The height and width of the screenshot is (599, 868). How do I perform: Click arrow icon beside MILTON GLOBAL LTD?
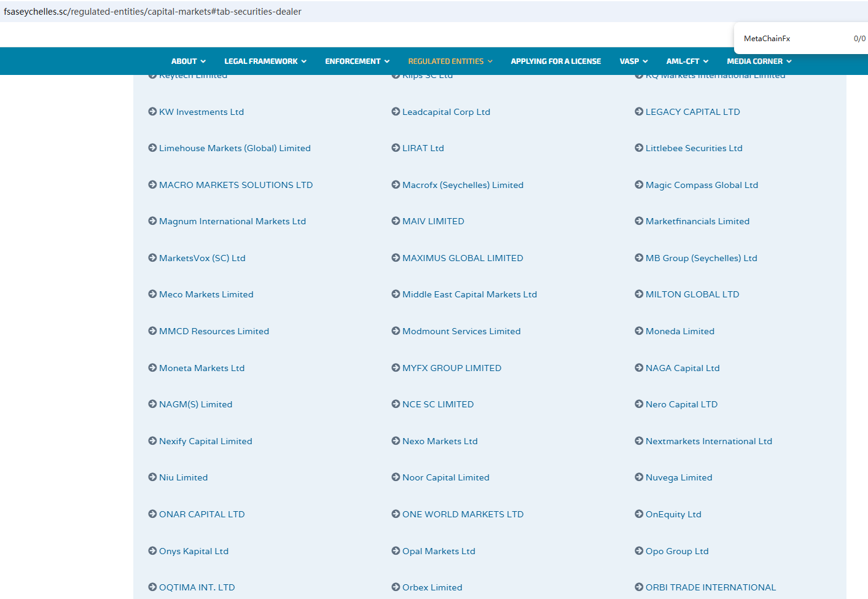coord(639,294)
